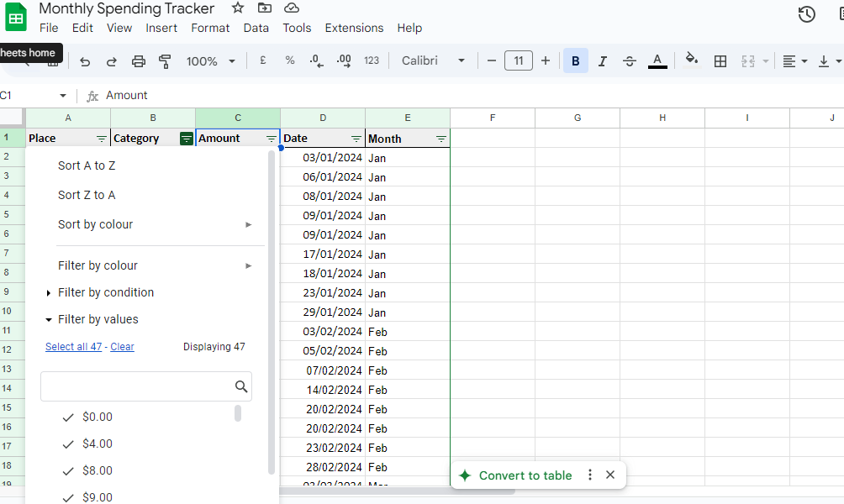
Task: Toggle bold formatting off
Action: click(x=575, y=60)
